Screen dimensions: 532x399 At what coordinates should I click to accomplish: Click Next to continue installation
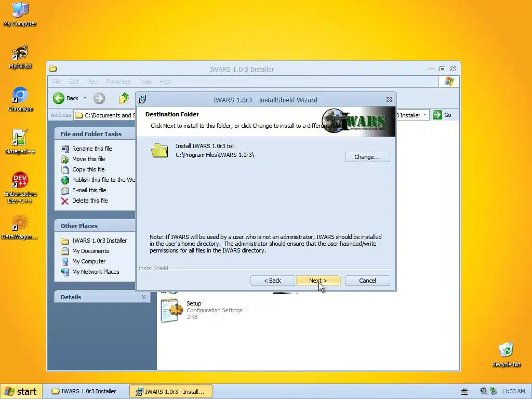[318, 281]
